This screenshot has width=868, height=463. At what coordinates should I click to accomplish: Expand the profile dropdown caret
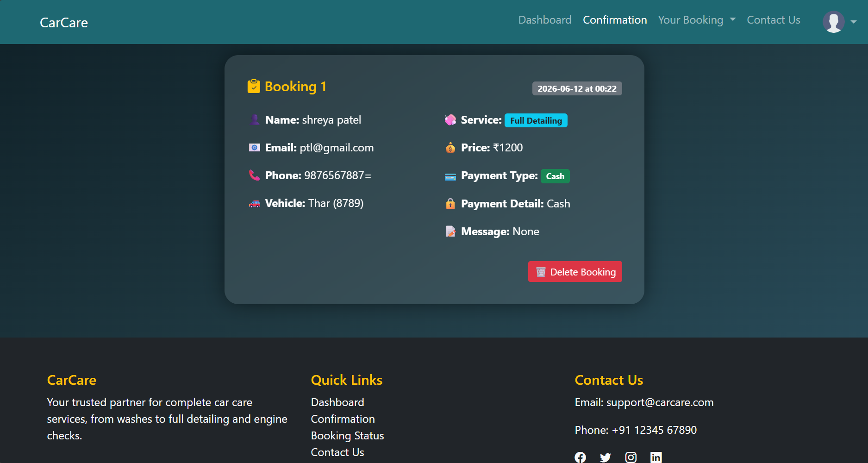(x=854, y=22)
